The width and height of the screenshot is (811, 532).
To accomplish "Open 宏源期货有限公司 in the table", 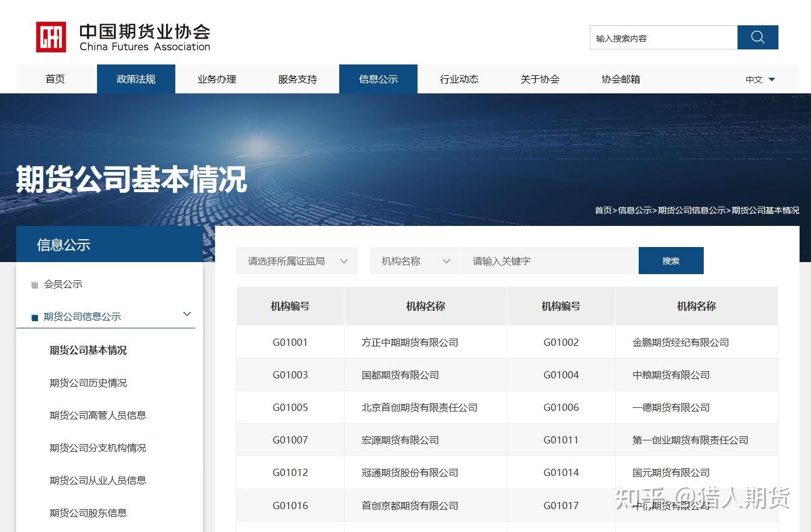I will [400, 440].
